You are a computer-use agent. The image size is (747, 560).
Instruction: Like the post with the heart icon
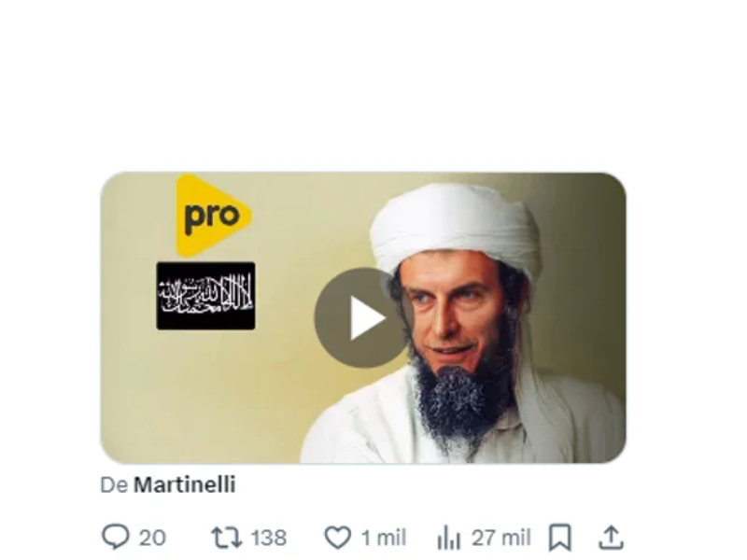click(x=338, y=538)
